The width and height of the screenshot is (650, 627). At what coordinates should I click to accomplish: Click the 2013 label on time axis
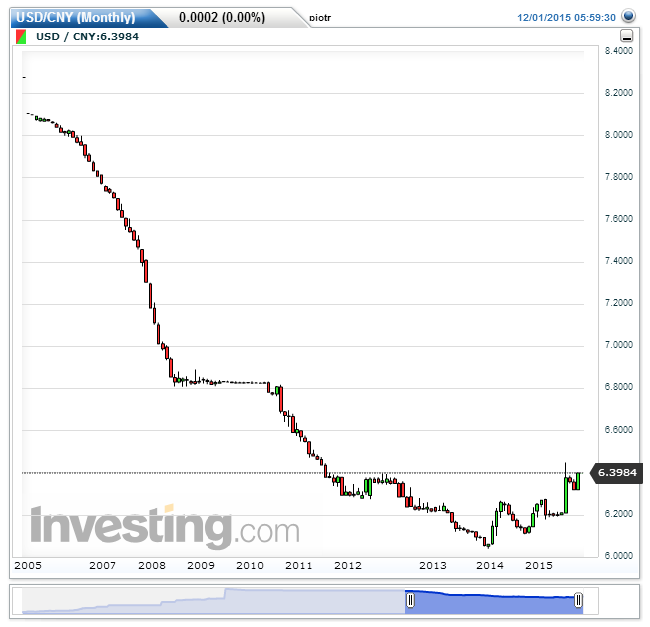click(432, 565)
